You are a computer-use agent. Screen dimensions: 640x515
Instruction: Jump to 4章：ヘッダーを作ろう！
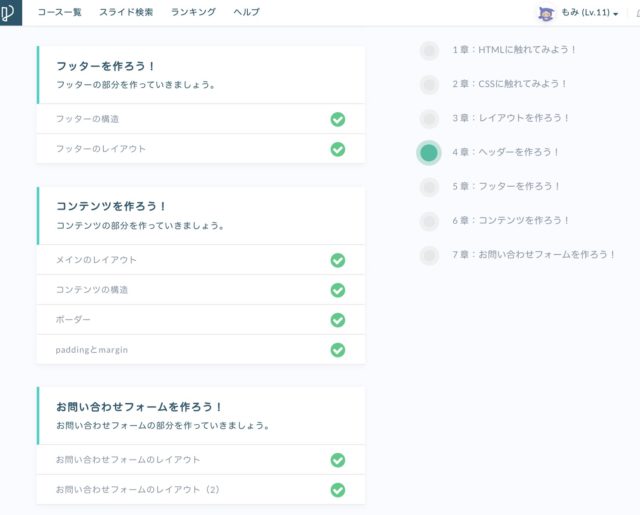(505, 152)
